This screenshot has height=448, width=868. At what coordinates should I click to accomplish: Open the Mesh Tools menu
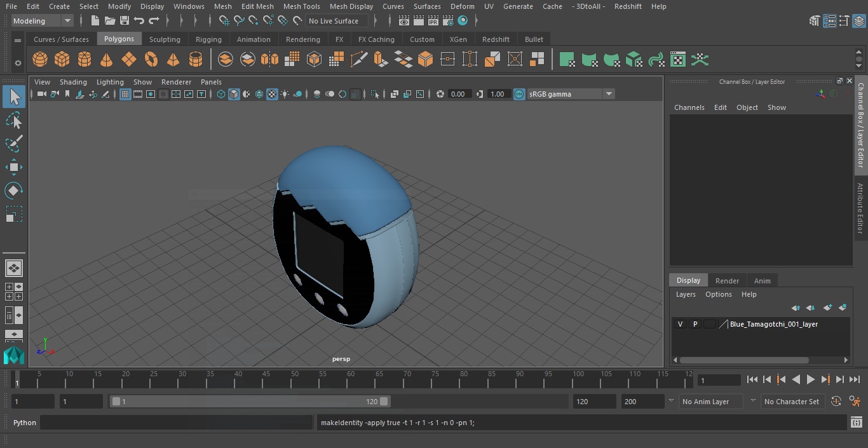301,6
